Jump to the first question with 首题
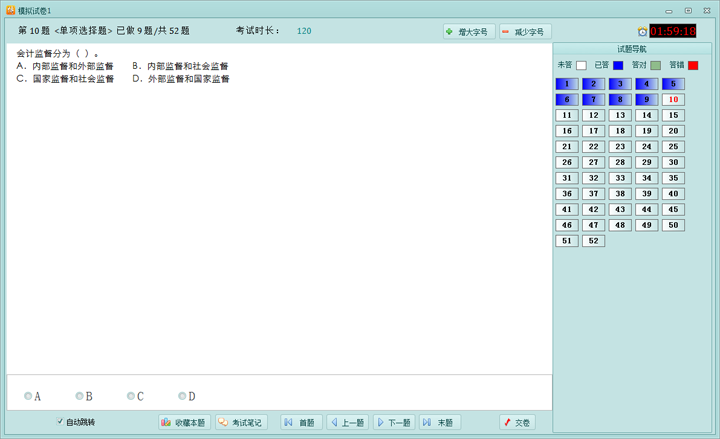 (301, 423)
